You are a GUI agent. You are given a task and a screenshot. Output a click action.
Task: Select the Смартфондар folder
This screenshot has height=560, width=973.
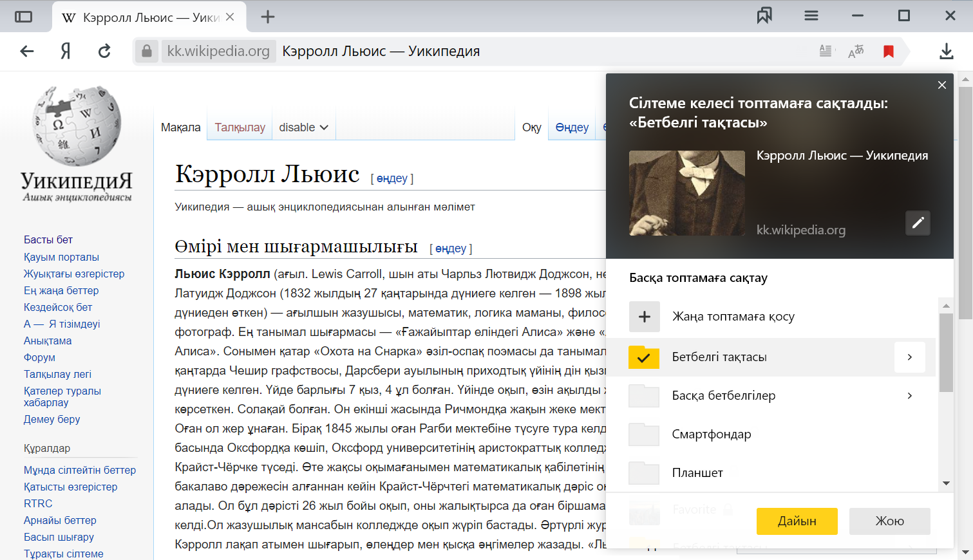coord(712,434)
